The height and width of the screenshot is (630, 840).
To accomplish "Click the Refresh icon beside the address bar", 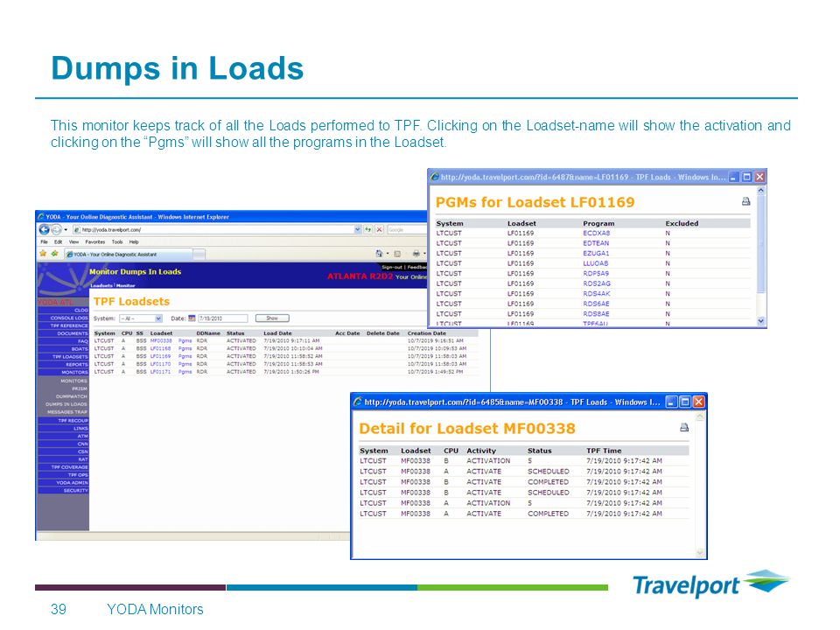I will click(368, 229).
